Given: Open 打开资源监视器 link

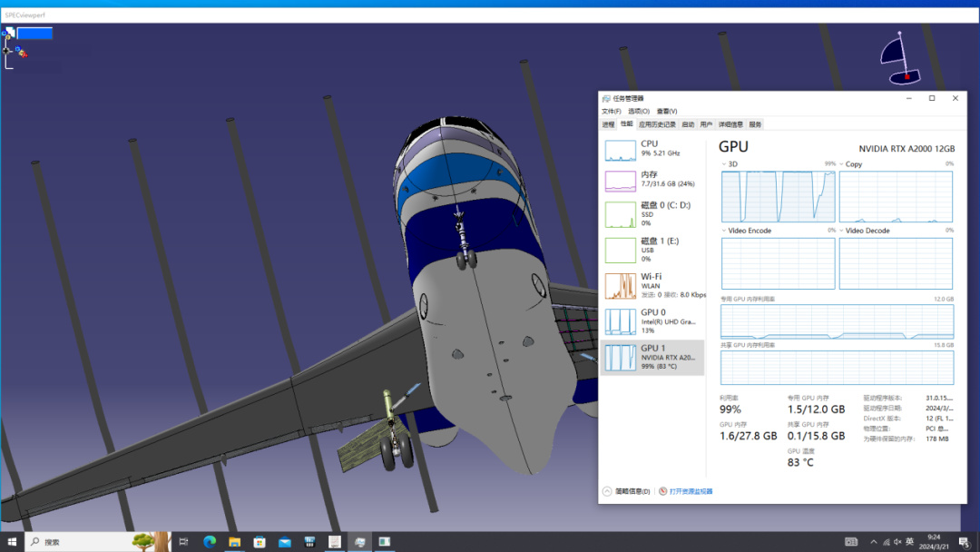Looking at the screenshot, I should [x=691, y=491].
